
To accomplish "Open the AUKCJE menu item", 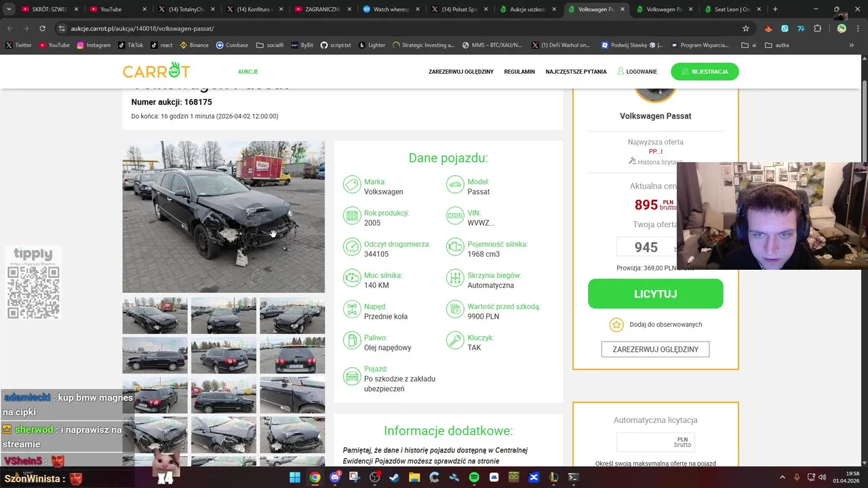I will tap(248, 72).
